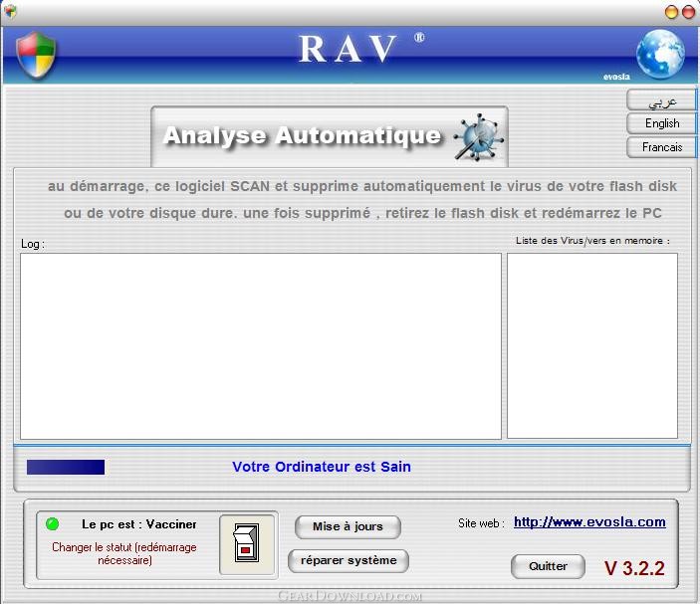Click the 'Liste des Virus/vers en memoire' label
Viewport: 700px width, 604px height.
(x=592, y=241)
